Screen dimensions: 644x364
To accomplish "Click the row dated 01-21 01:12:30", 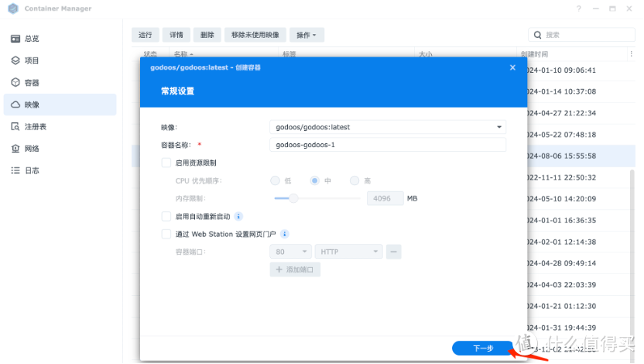I will (581, 306).
